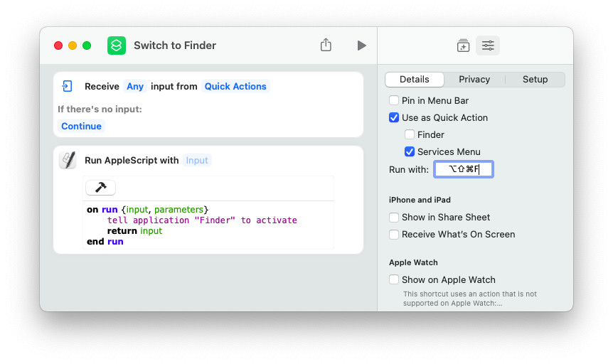Enable Receive What's On Screen
The height and width of the screenshot is (364, 613).
pyautogui.click(x=394, y=234)
